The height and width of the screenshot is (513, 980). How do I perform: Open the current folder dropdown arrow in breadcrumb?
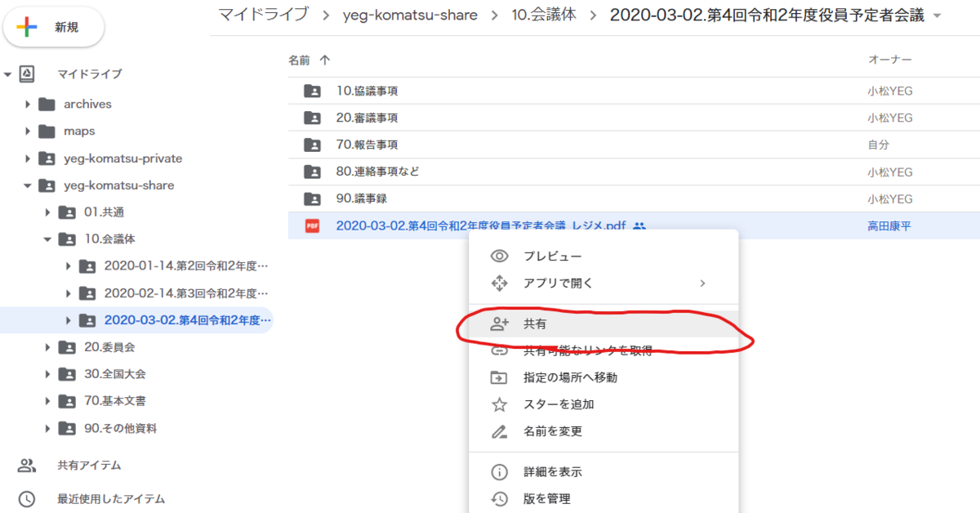click(x=937, y=16)
